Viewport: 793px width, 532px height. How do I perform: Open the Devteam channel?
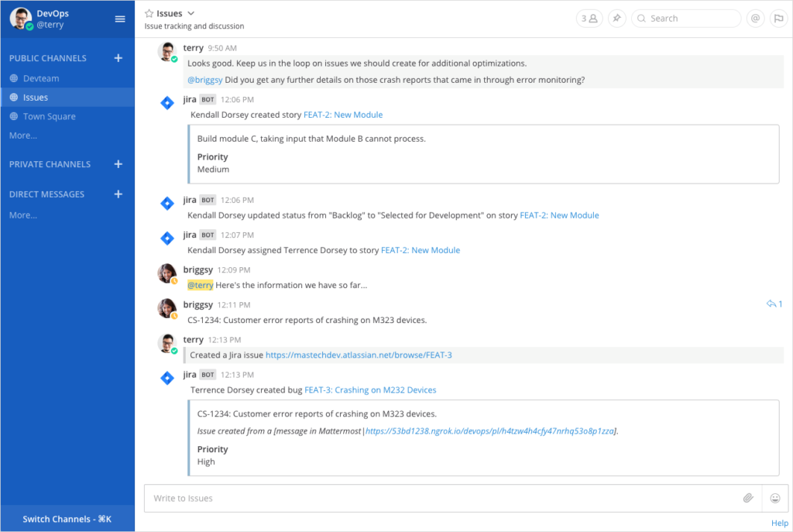67,78
